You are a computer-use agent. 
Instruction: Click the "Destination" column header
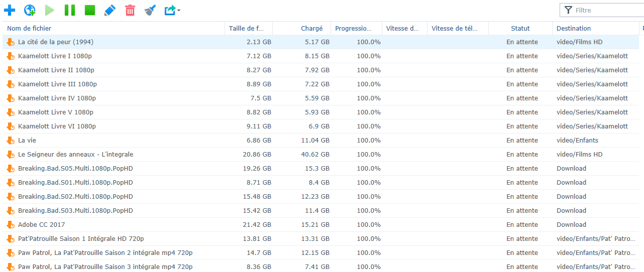tap(573, 29)
